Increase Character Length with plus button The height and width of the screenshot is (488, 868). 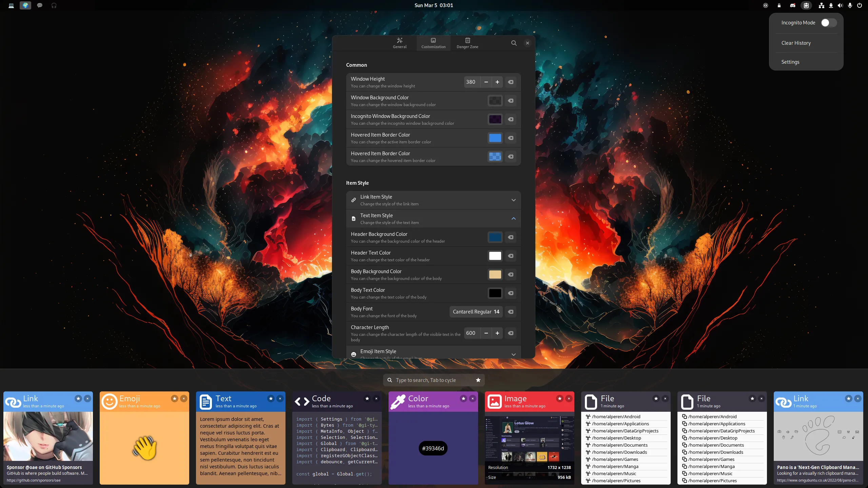[x=497, y=333]
